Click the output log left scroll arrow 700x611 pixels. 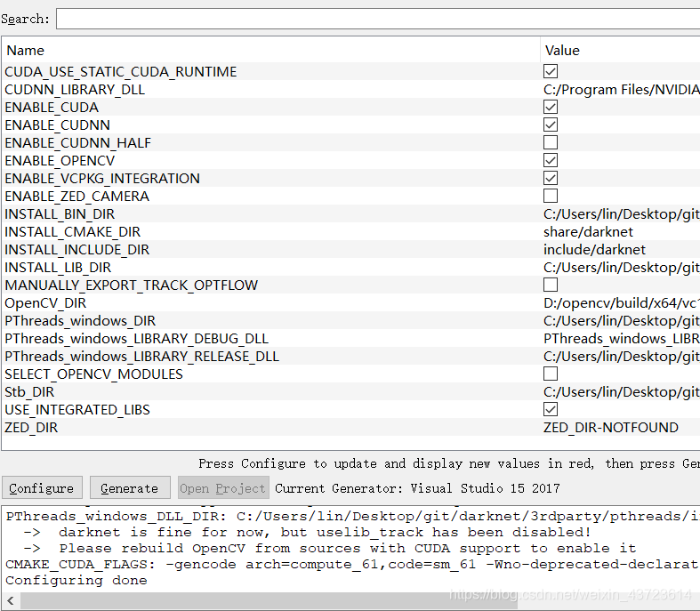click(11, 600)
